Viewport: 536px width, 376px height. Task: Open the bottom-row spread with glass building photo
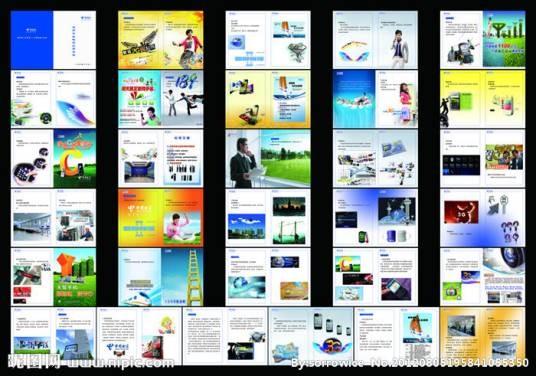(x=53, y=336)
